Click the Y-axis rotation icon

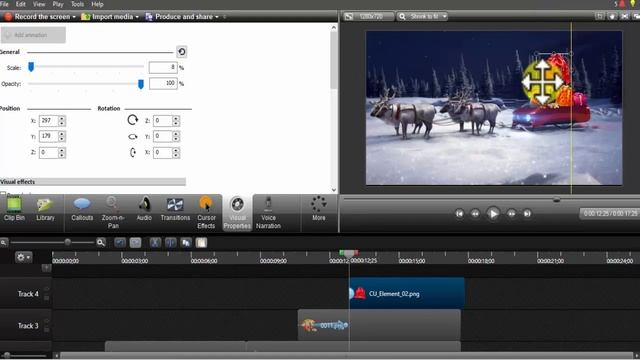(x=133, y=137)
